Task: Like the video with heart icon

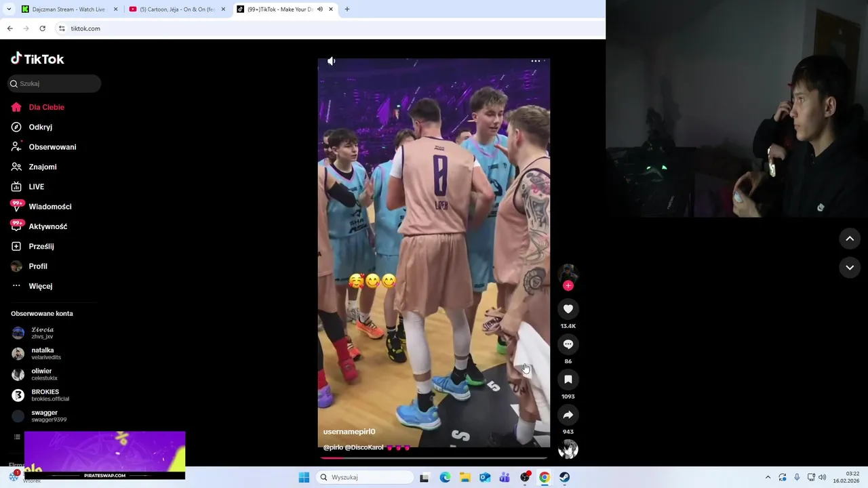Action: click(x=568, y=309)
